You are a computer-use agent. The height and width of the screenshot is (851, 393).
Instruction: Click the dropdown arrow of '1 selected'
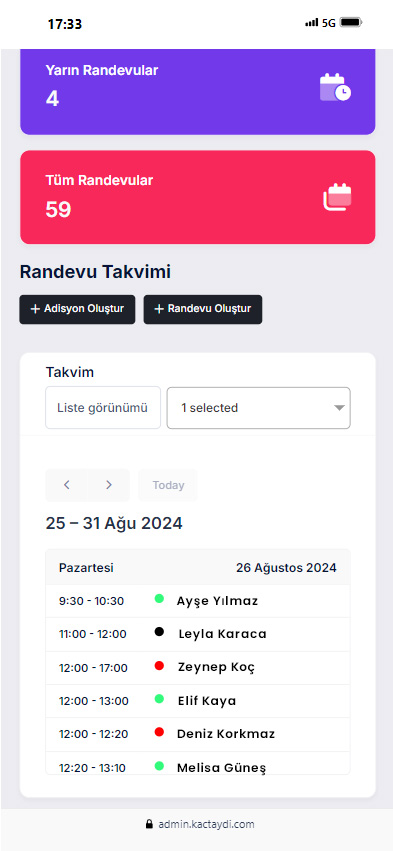[339, 408]
